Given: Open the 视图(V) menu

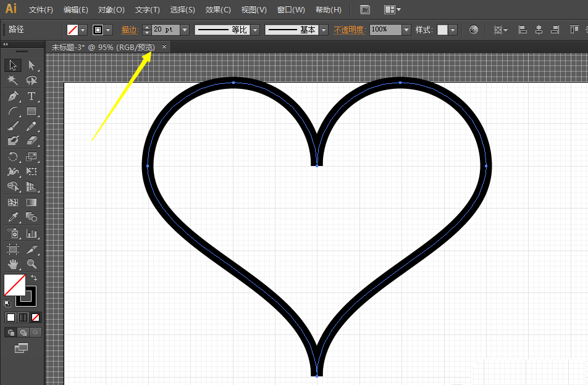Looking at the screenshot, I should (254, 10).
